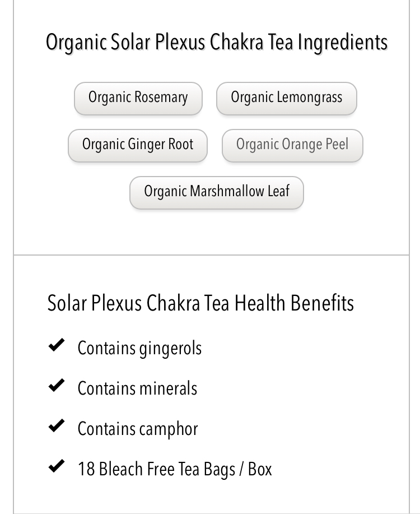Open the Organic Ginger Root ingredient

click(x=138, y=146)
